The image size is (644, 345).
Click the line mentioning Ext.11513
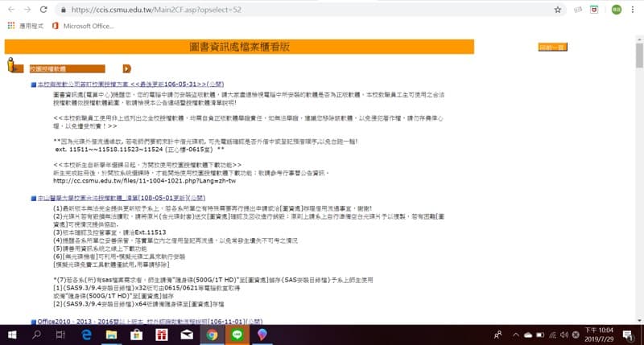point(109,232)
